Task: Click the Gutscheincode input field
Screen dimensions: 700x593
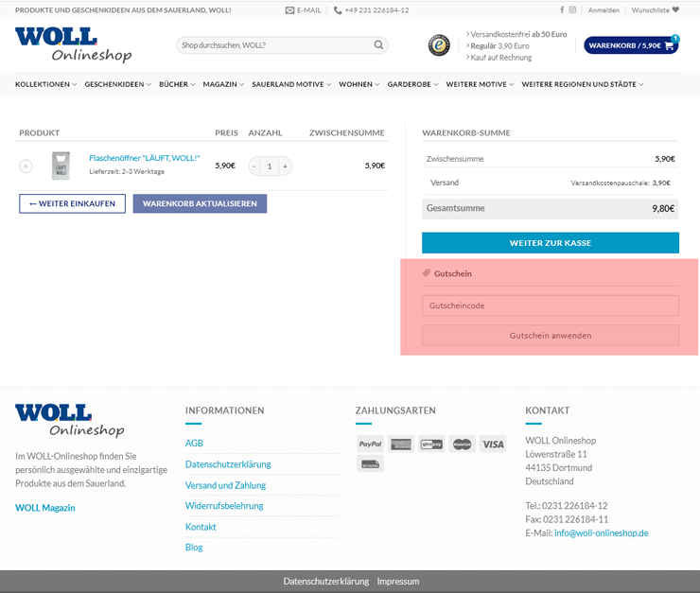Action: tap(551, 305)
